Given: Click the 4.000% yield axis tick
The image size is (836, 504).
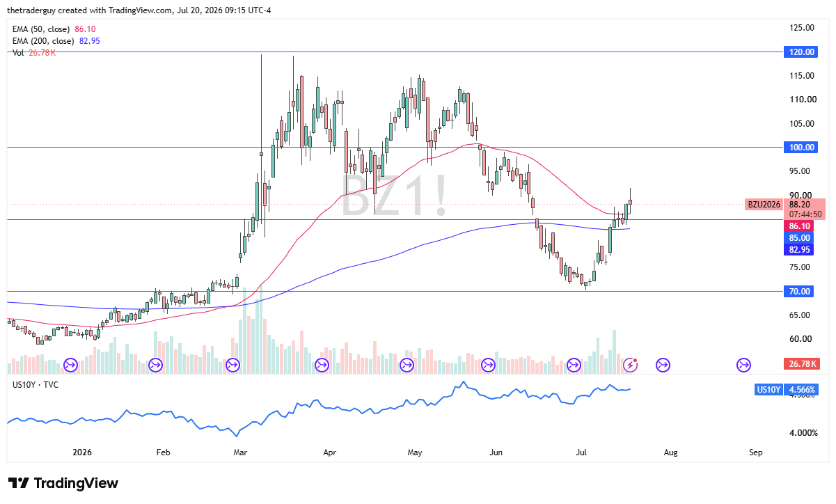Looking at the screenshot, I should [803, 432].
